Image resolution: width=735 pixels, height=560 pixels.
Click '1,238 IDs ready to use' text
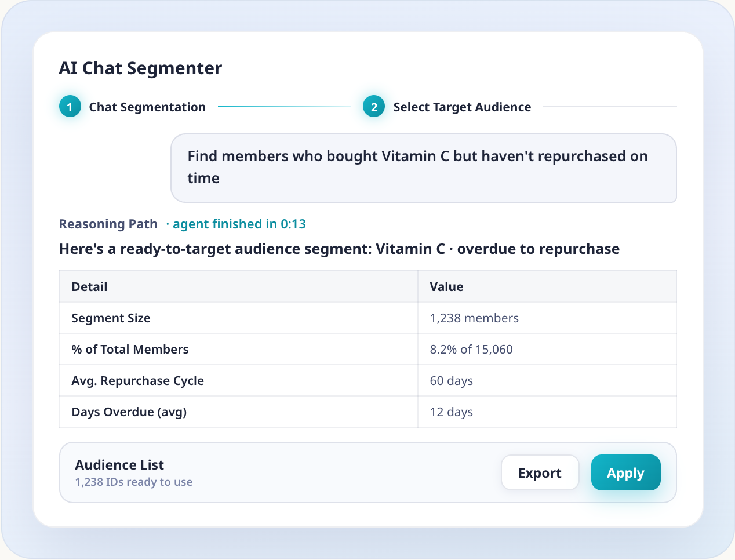[134, 482]
